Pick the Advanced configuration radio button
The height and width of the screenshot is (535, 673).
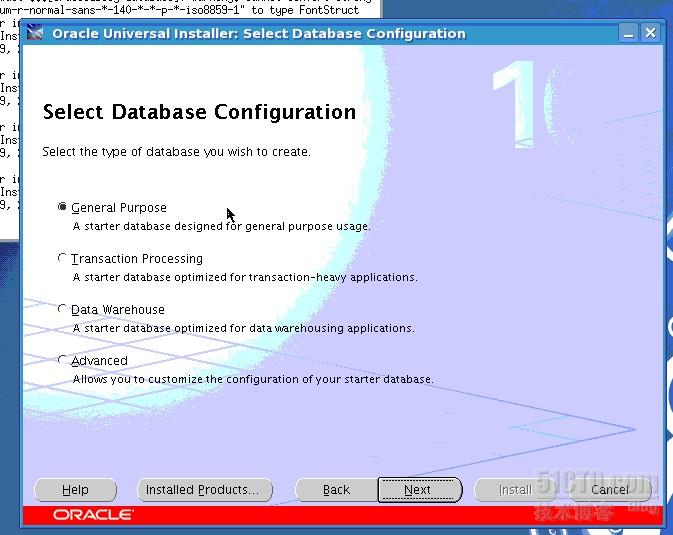point(62,360)
